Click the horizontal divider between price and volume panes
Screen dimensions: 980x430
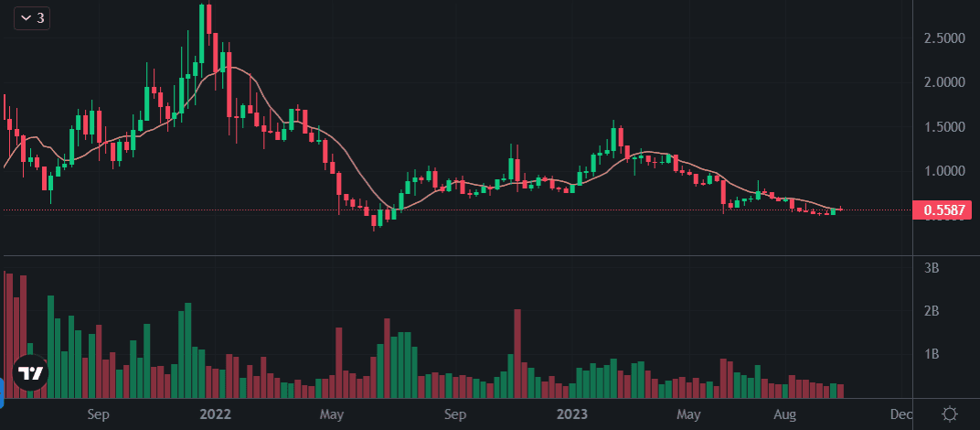(x=457, y=256)
